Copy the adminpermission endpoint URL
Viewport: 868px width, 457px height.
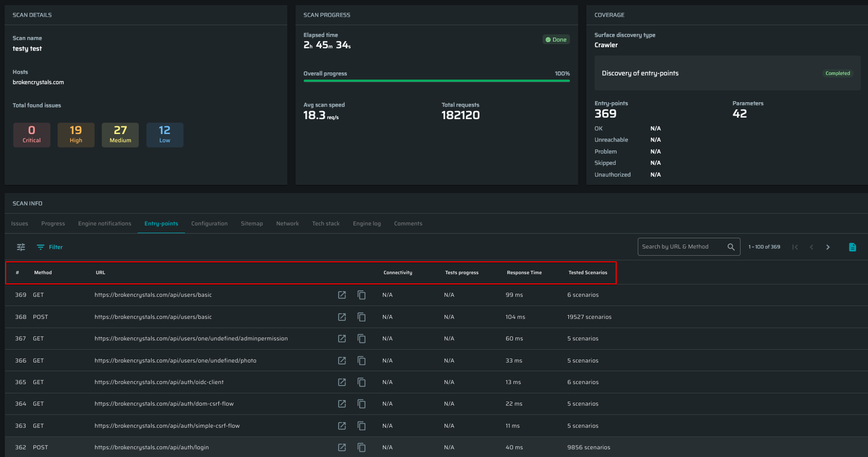point(361,338)
